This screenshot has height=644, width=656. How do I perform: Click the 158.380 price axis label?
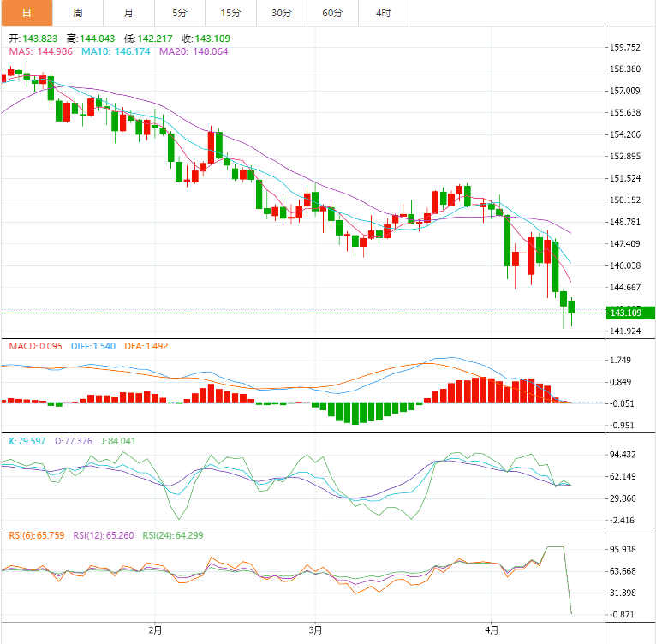[x=624, y=69]
